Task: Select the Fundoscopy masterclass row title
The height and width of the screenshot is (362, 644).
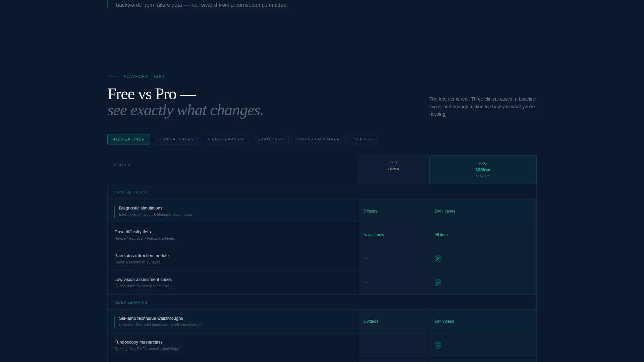Action: point(138,342)
